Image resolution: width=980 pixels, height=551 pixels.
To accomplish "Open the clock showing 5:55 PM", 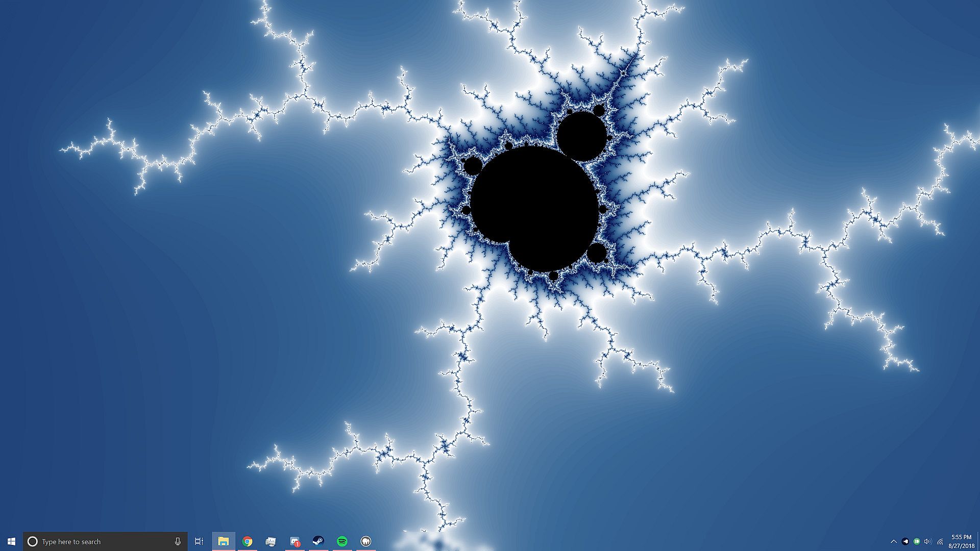I will 961,541.
